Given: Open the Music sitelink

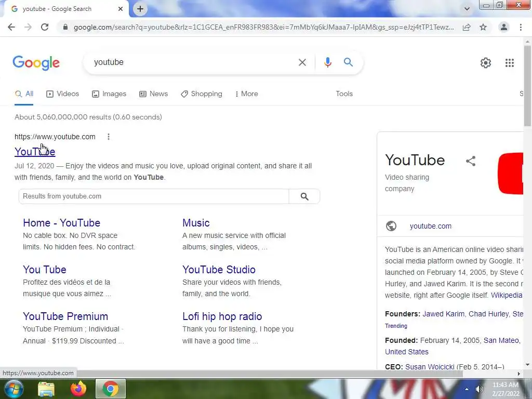Looking at the screenshot, I should click(196, 223).
